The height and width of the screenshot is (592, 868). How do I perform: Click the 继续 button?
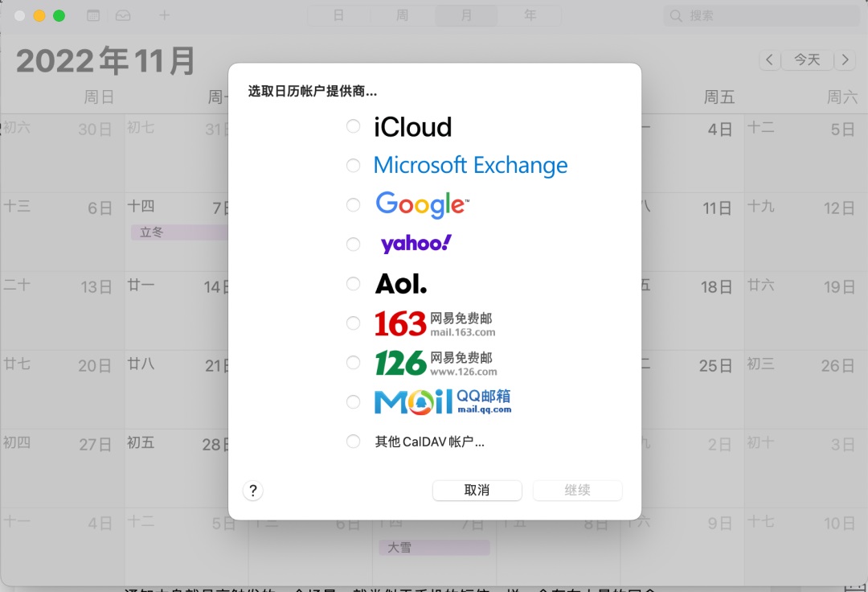point(577,490)
